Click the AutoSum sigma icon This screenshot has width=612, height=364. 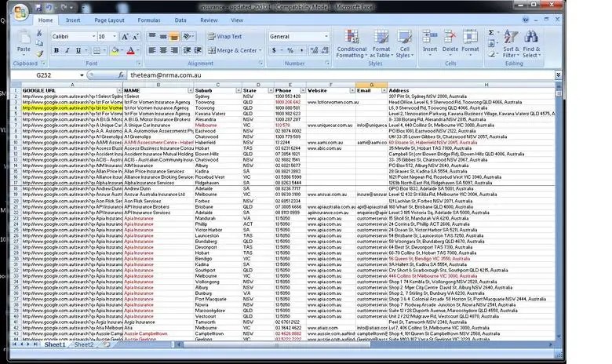tap(491, 32)
